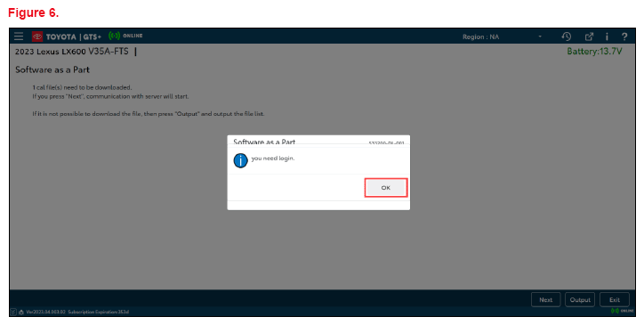The height and width of the screenshot is (325, 644).
Task: Open the help question mark icon
Action: (624, 37)
